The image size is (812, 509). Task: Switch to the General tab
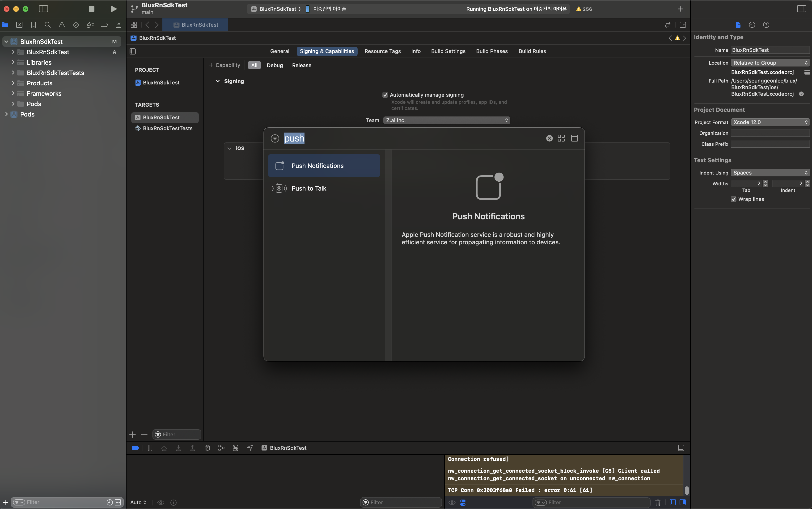[x=279, y=51]
